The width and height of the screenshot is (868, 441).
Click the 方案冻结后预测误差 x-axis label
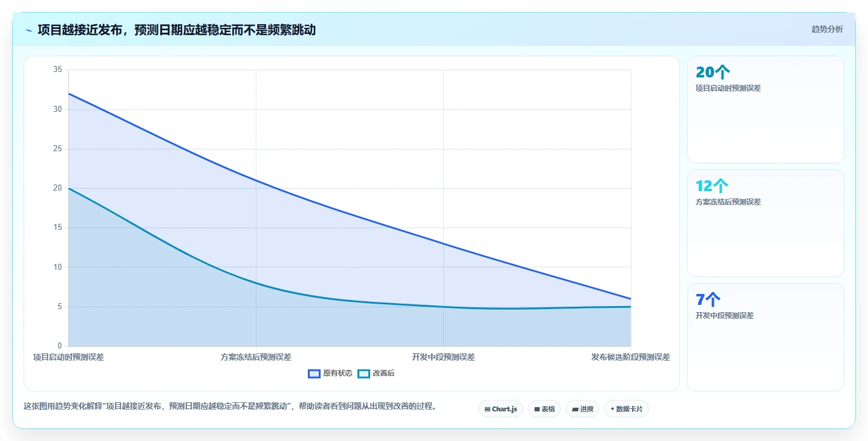[256, 357]
